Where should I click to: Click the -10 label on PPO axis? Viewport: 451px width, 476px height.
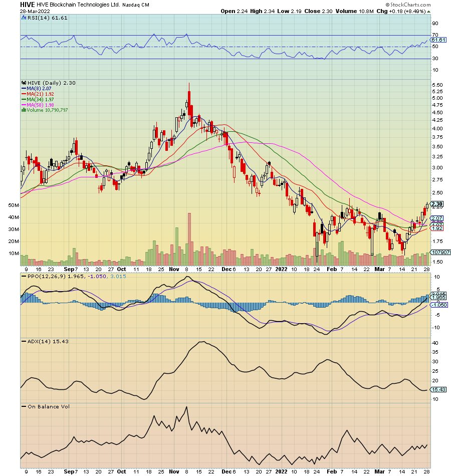[x=436, y=328]
